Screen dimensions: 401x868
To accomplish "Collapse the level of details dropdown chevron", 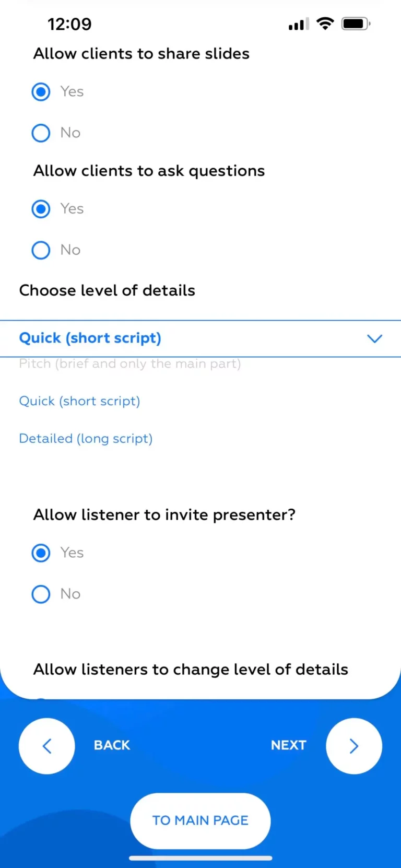I will [x=374, y=338].
